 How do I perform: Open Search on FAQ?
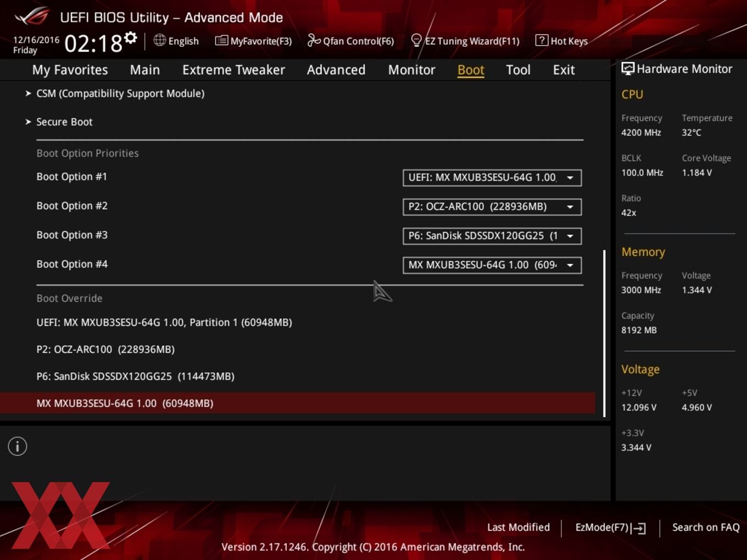point(706,527)
